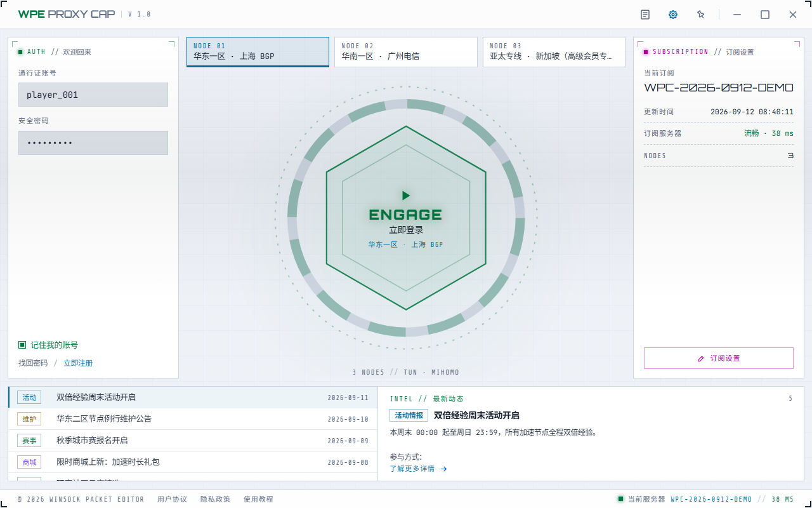Open 立即注册 link
This screenshot has height=508, width=812.
(x=78, y=363)
